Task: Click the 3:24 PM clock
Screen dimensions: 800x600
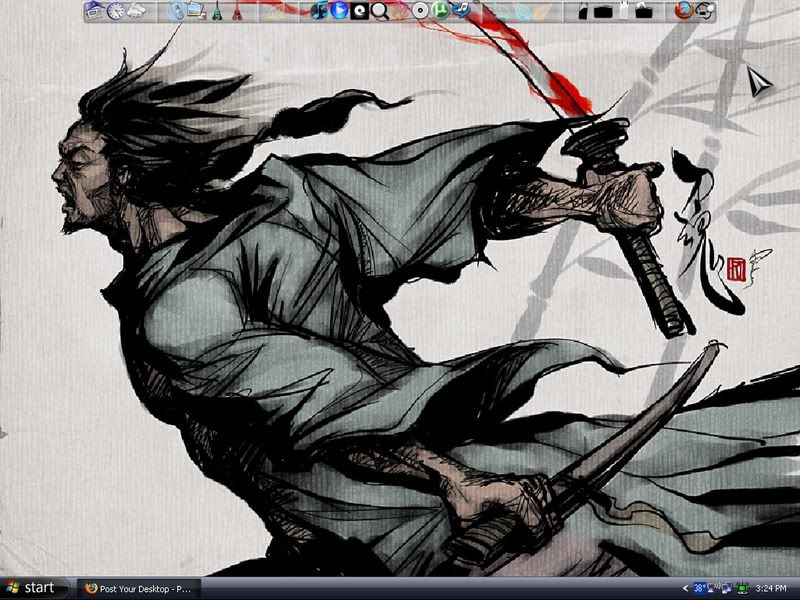Action: pos(771,589)
